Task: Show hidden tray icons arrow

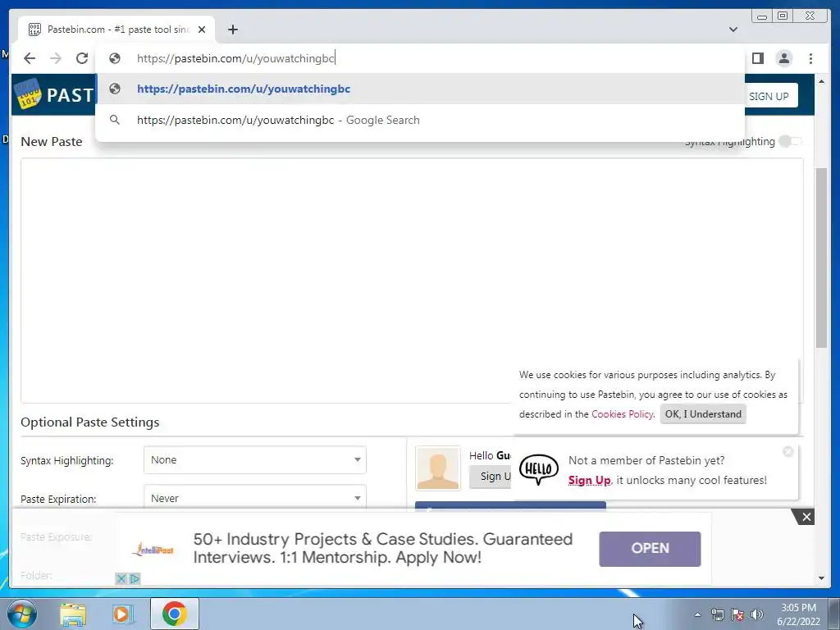Action: (x=697, y=614)
